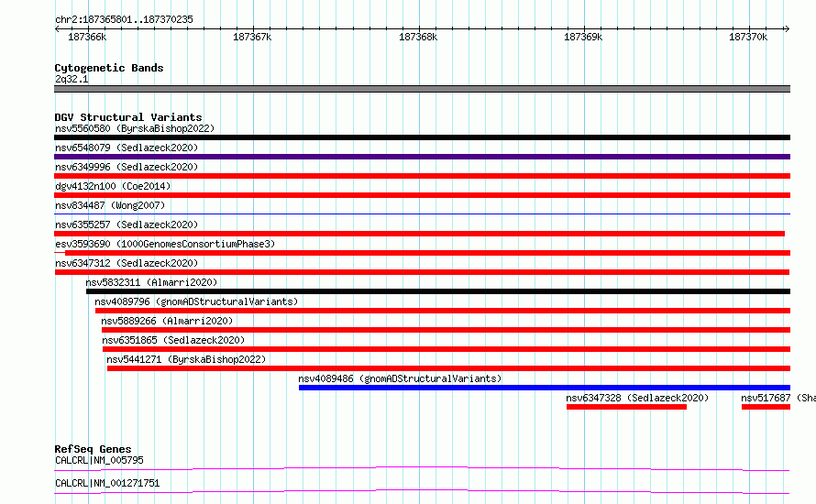Click nsv5889266 (Almarri2020) label
Viewport: 816px width, 504px height.
pyautogui.click(x=167, y=321)
